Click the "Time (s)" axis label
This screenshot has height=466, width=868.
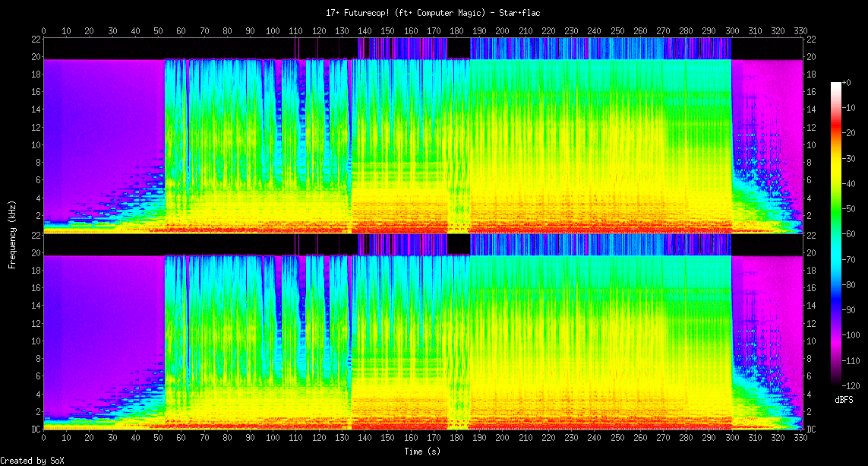tap(423, 452)
